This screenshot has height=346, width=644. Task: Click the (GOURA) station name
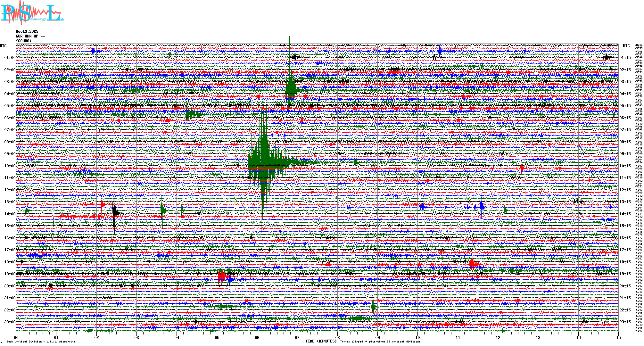coord(24,41)
